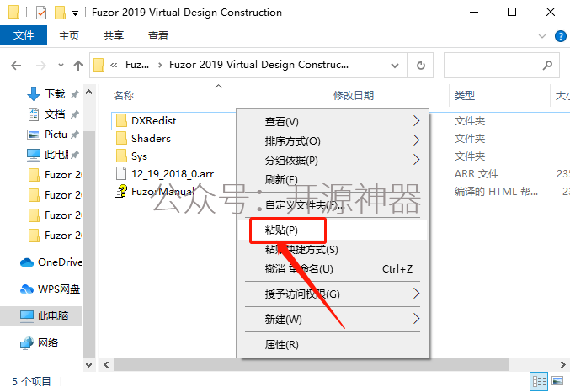Click the New Folder quick access icon
The height and width of the screenshot is (392, 570).
[x=60, y=13]
